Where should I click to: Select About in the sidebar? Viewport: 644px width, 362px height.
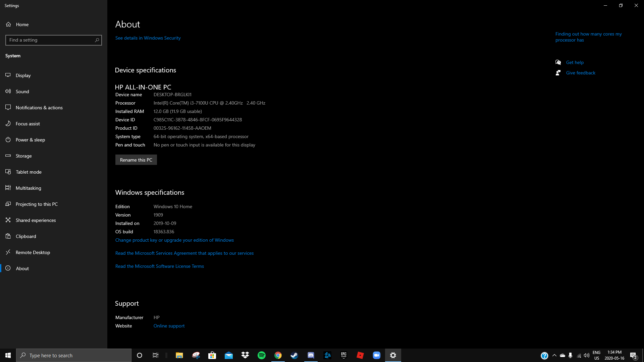coord(54,268)
